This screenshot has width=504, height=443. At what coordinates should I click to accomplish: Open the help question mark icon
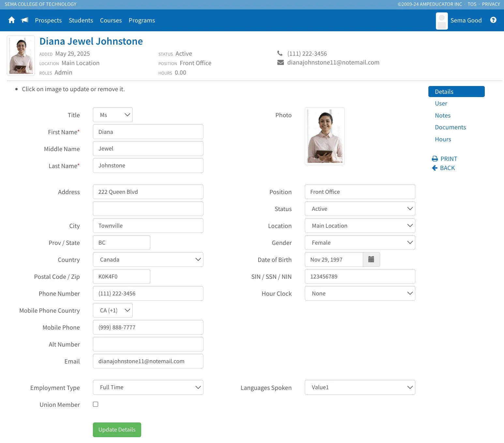coord(493,20)
